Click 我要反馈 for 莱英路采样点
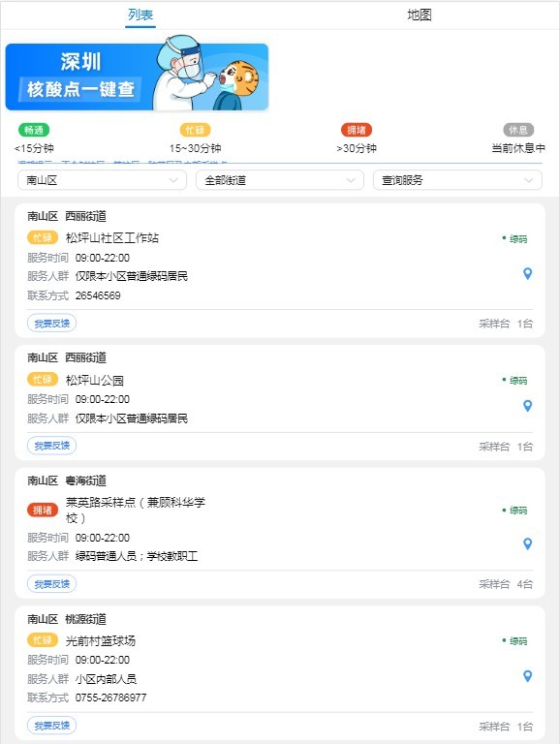Image resolution: width=560 pixels, height=744 pixels. coord(51,584)
